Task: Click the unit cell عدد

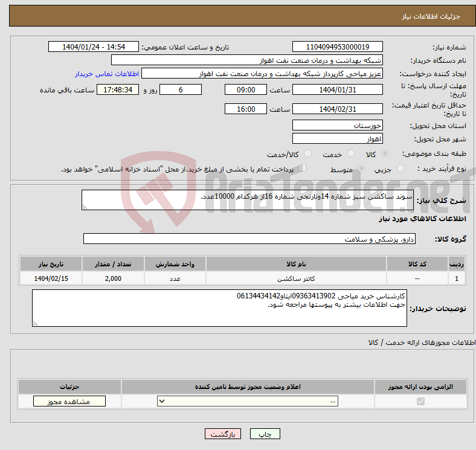Action: tap(175, 278)
